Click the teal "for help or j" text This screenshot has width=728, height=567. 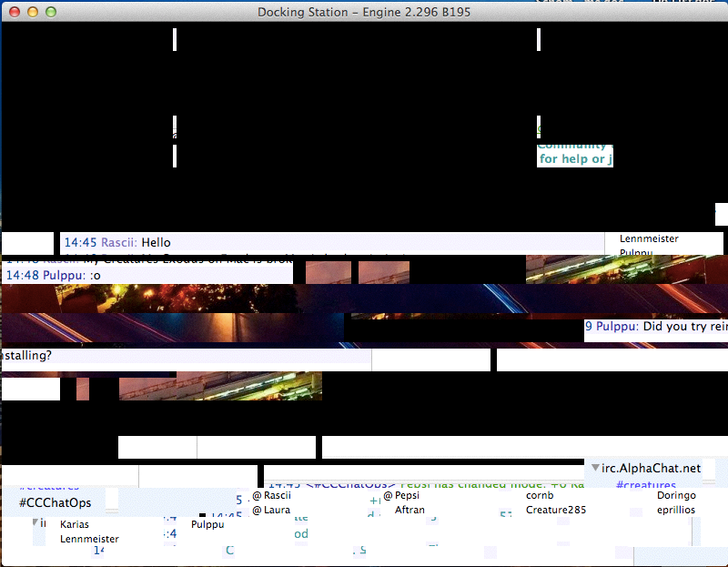[575, 159]
